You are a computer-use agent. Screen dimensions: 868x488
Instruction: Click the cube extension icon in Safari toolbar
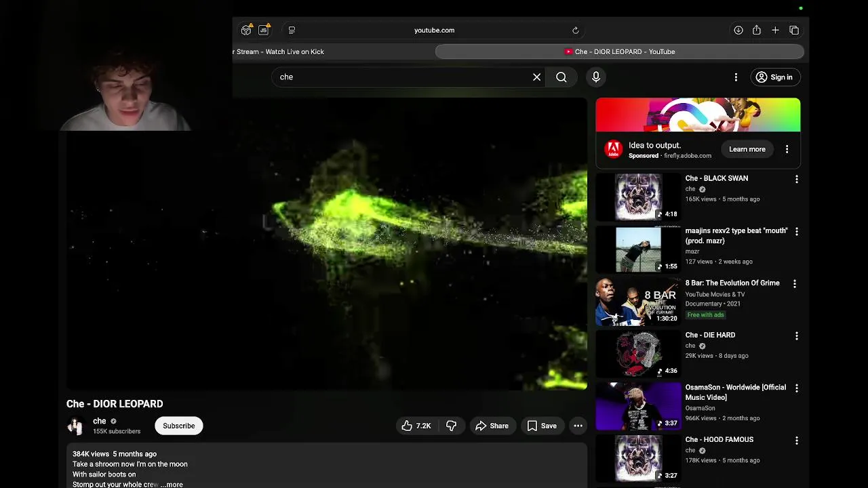(246, 30)
